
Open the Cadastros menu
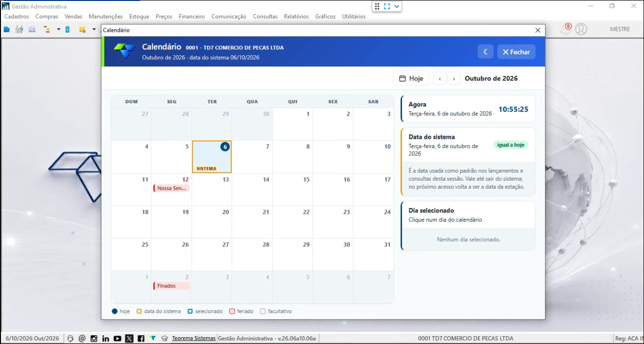tap(17, 17)
